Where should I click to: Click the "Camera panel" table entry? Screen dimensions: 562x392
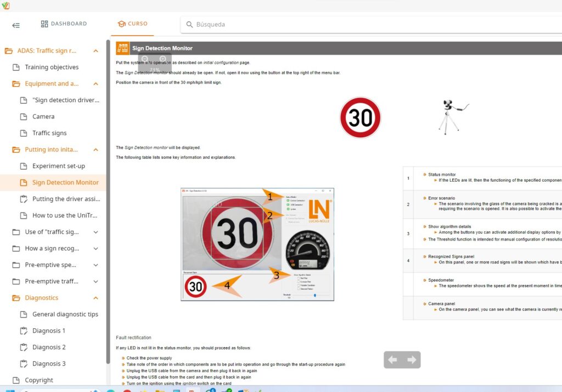click(x=442, y=304)
